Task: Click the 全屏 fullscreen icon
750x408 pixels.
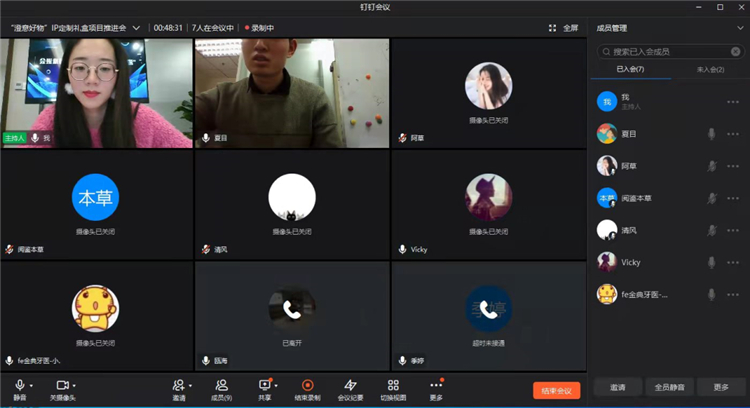Action: 552,28
